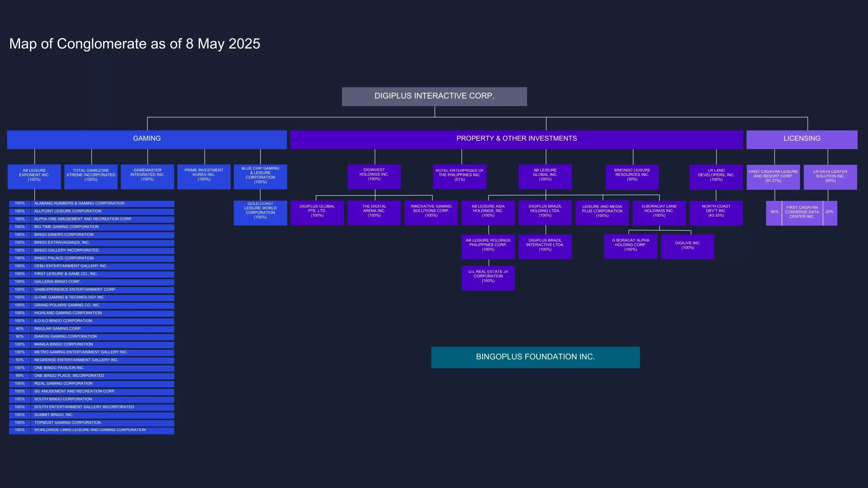Select Leisure and Media Plus Corporation box
868x488 pixels.
coord(602,213)
